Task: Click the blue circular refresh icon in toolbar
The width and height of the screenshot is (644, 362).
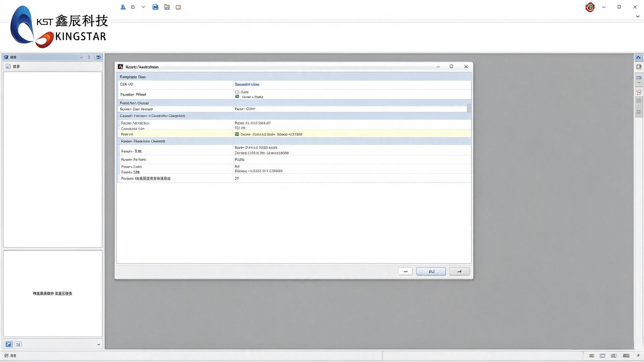Action: [155, 7]
